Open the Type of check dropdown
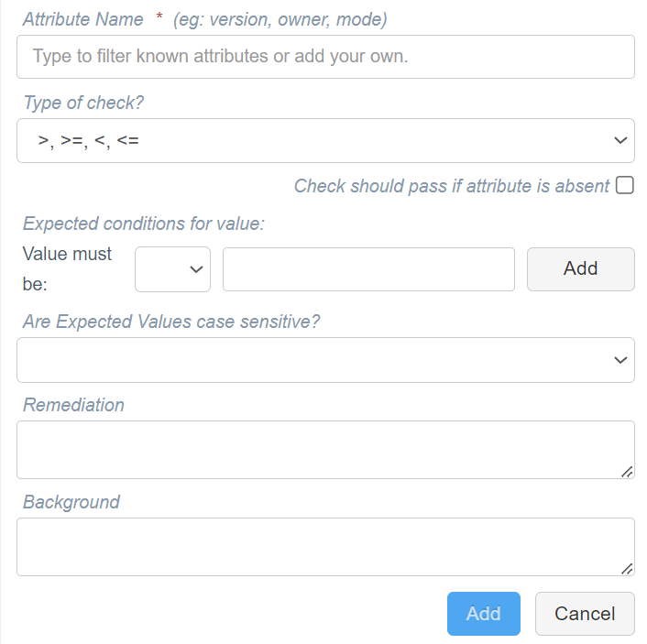 tap(325, 141)
